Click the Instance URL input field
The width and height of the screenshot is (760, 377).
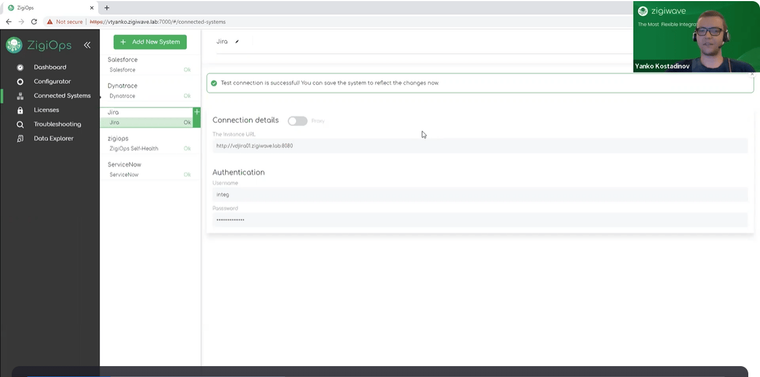[x=480, y=146]
